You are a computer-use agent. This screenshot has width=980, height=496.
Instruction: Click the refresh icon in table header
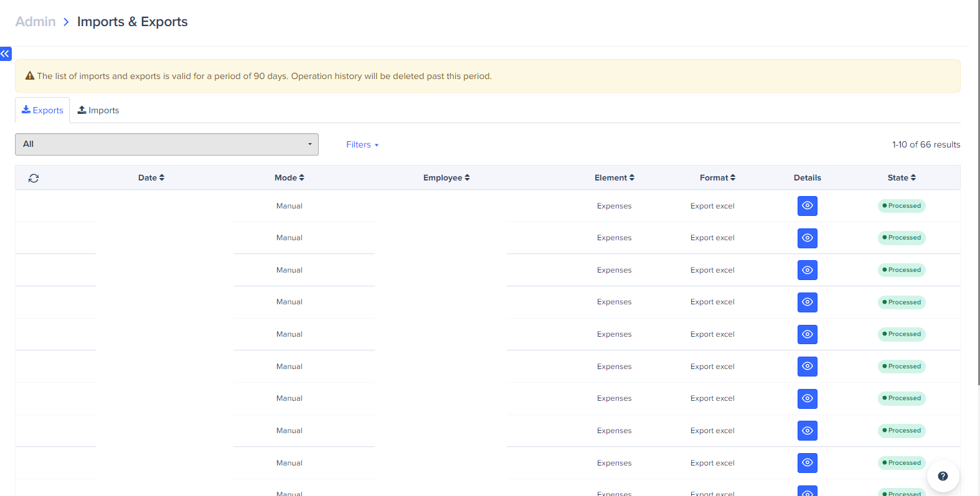pos(34,178)
